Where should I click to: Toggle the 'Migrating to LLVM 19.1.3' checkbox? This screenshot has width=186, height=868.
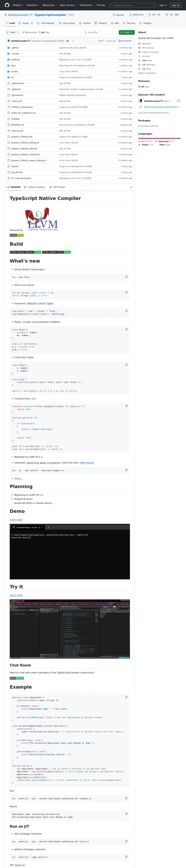12,495
